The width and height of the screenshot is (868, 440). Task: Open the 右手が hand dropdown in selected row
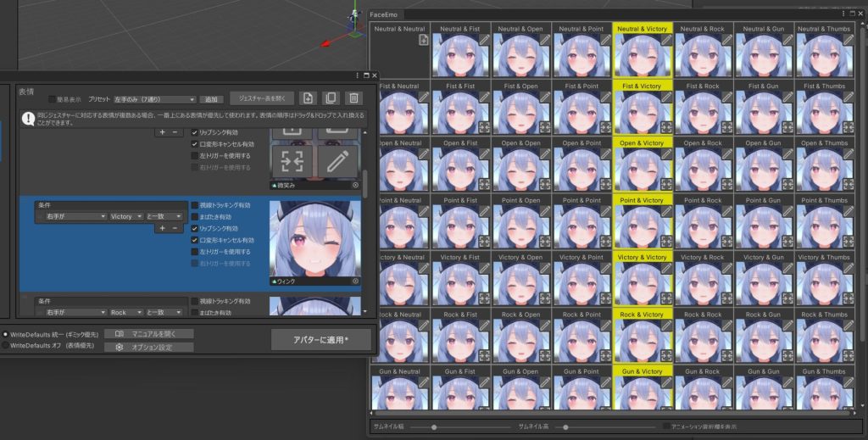[x=71, y=216]
